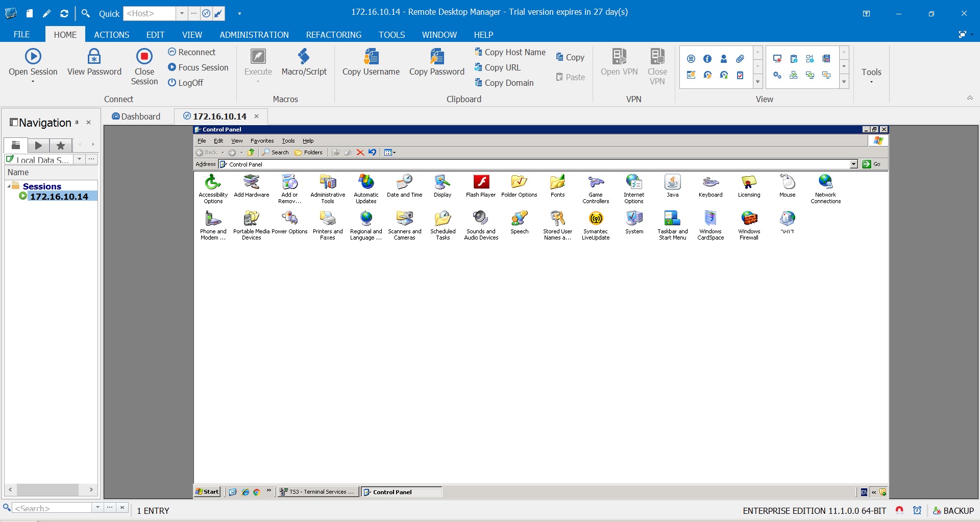
Task: Switch to the Dashboard tab
Action: pyautogui.click(x=136, y=116)
